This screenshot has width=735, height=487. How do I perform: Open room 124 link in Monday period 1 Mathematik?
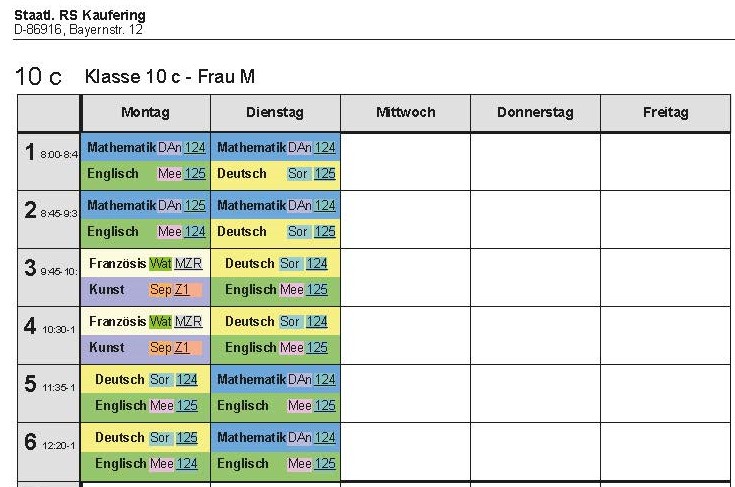195,148
